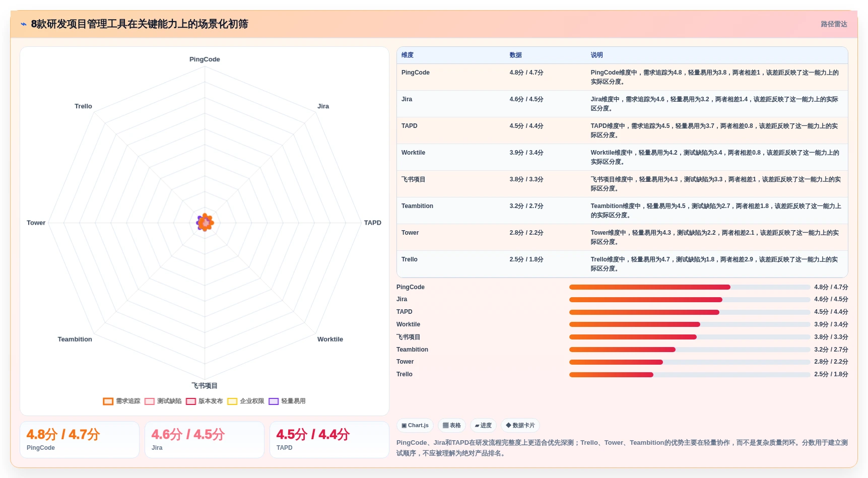Click the main title 8款研发项目管理工具

pos(140,24)
